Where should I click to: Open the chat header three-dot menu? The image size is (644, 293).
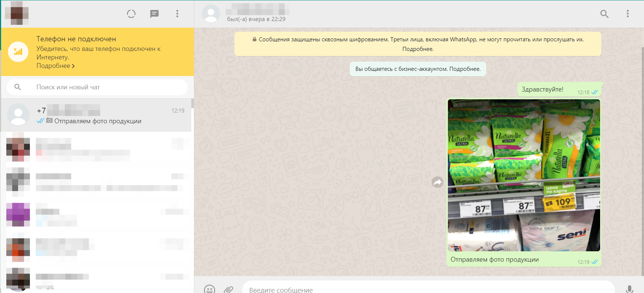point(627,14)
